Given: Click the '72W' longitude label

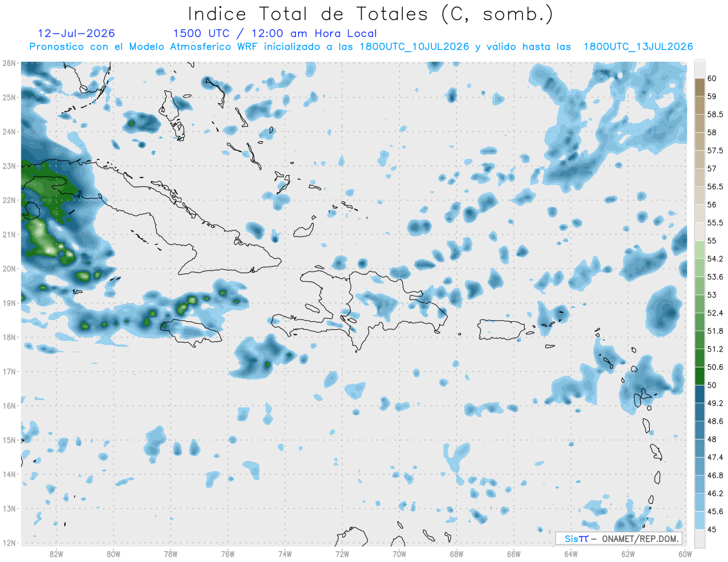Looking at the screenshot, I should point(342,554).
